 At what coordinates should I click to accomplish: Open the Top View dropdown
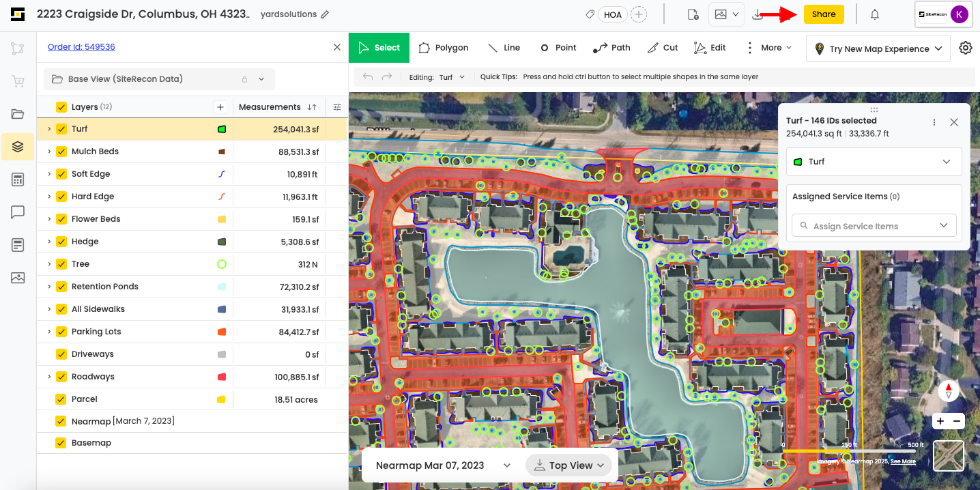click(569, 465)
